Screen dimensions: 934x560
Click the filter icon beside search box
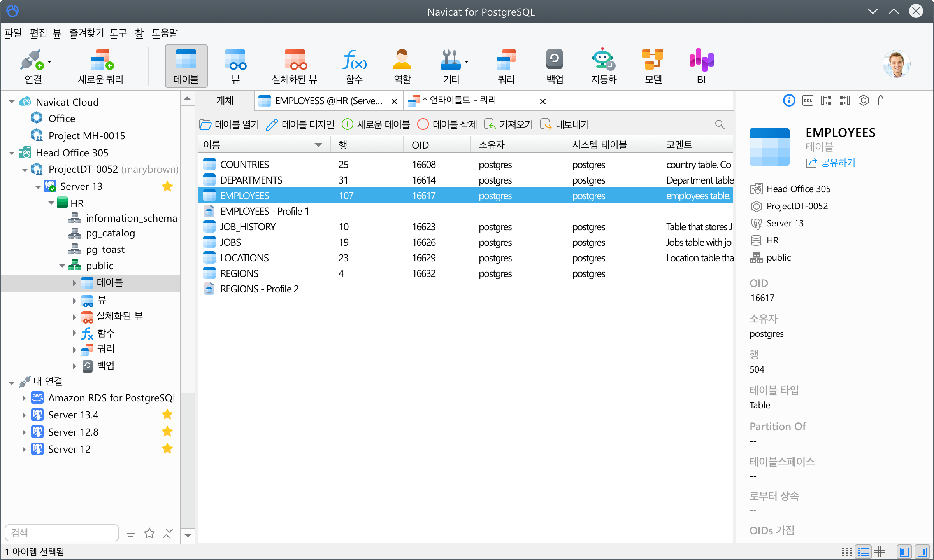pos(131,533)
